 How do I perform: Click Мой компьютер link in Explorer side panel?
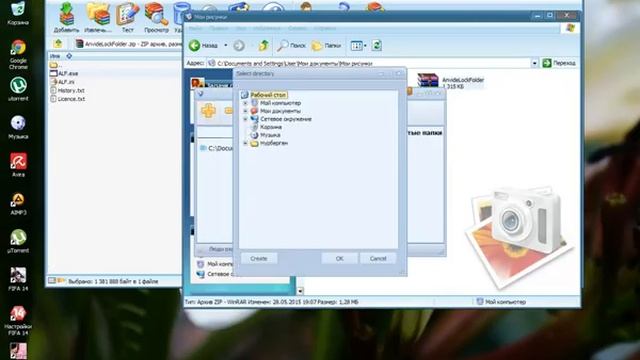tap(220, 264)
